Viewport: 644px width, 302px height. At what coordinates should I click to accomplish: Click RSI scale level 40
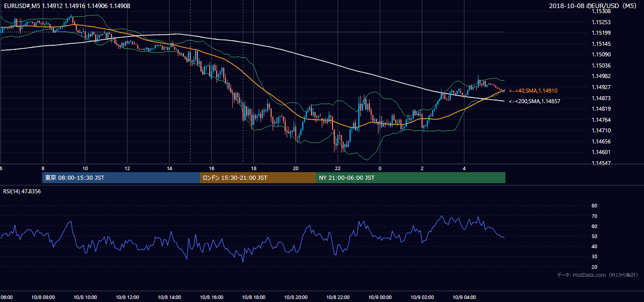point(594,246)
